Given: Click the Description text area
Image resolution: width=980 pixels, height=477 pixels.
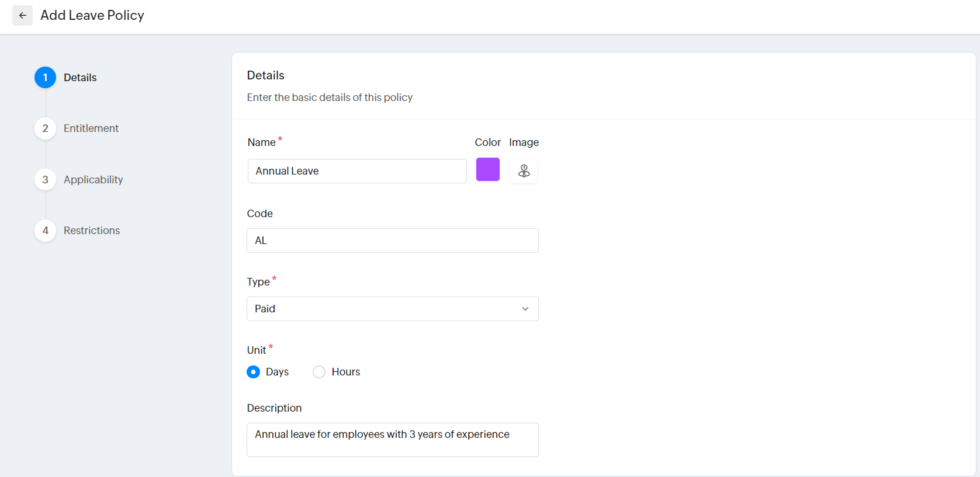Looking at the screenshot, I should (393, 440).
